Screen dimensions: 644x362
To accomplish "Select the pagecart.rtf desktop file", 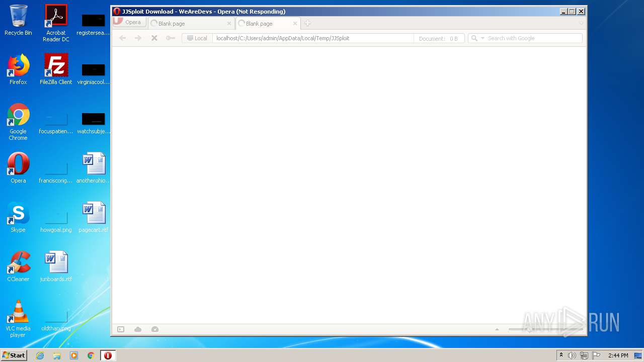I will [94, 217].
